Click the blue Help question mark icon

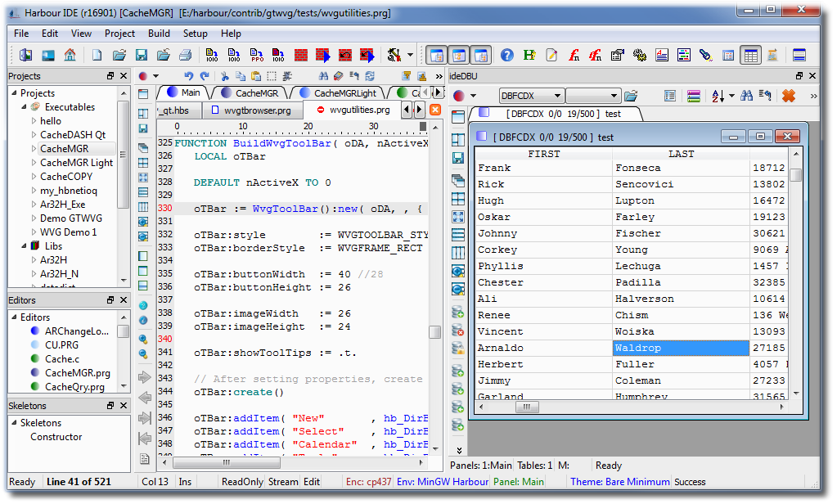point(507,56)
